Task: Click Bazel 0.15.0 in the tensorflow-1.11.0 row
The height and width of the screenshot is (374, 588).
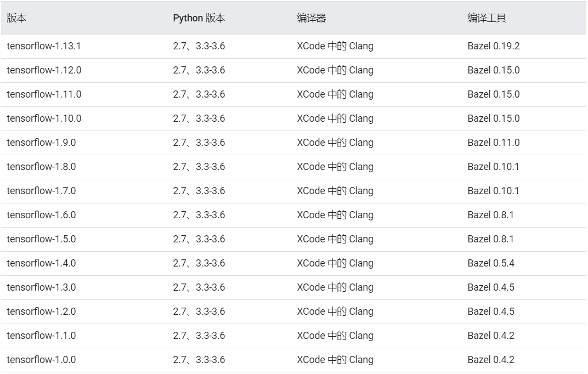Action: tap(493, 94)
